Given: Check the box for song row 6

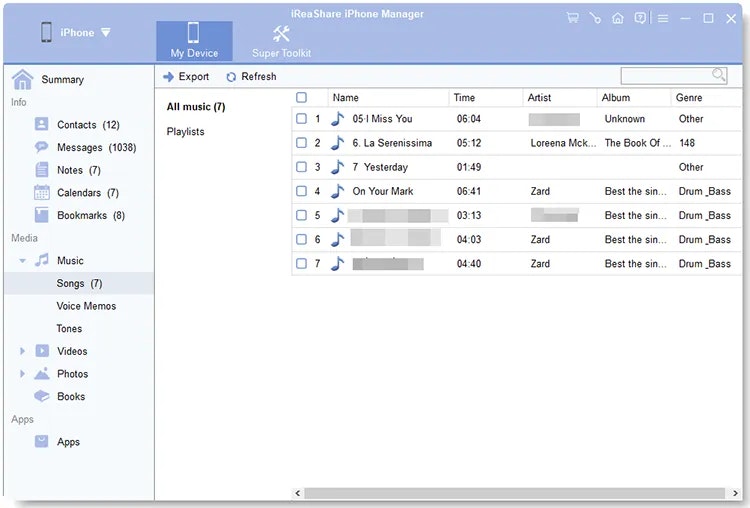Looking at the screenshot, I should (x=301, y=239).
